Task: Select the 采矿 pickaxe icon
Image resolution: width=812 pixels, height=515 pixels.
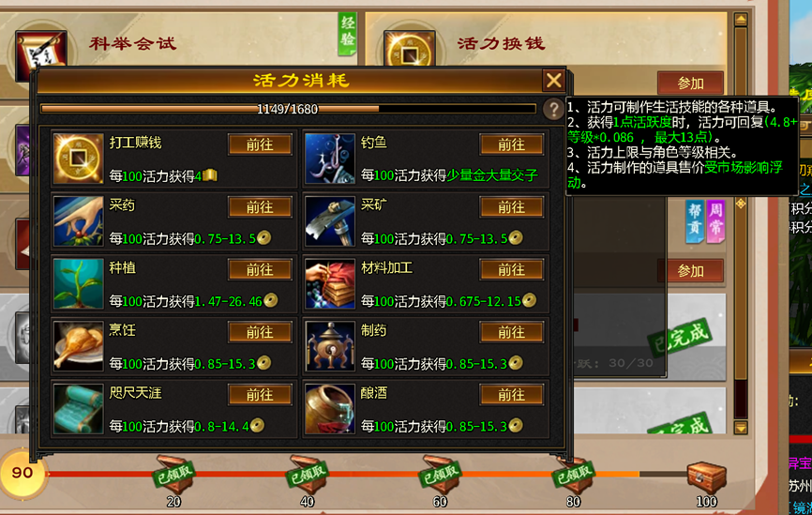Action: tap(330, 221)
